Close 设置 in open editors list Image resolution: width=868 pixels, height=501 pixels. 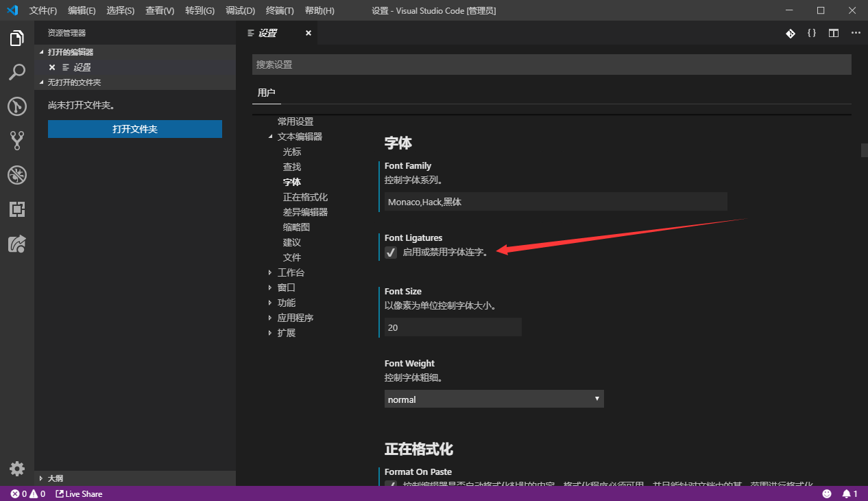click(x=52, y=67)
